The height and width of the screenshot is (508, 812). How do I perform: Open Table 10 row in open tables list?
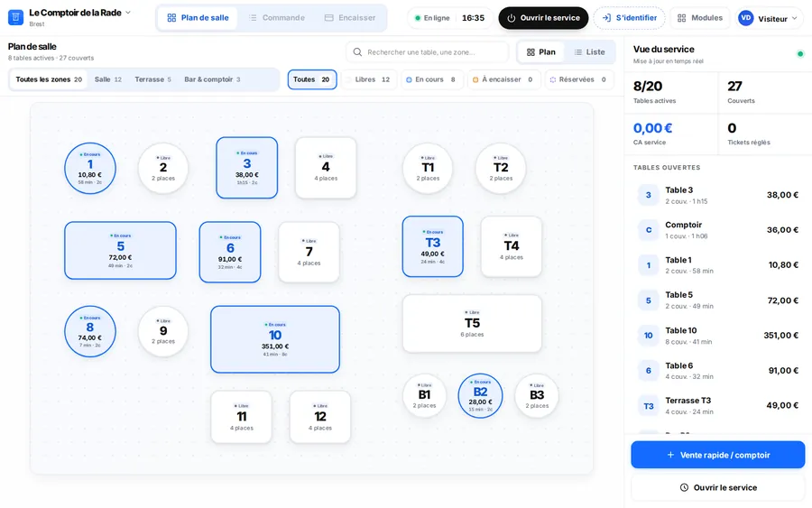tap(718, 336)
